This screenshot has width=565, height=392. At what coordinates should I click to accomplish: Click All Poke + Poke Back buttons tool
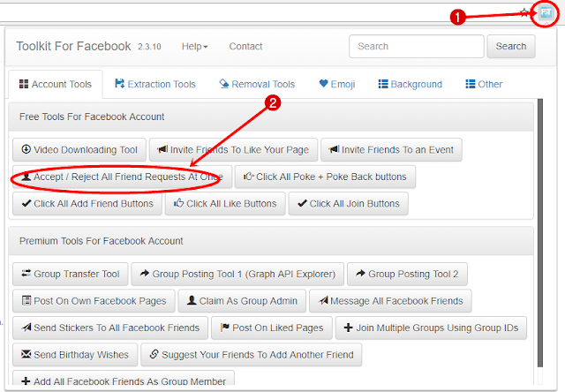click(325, 177)
